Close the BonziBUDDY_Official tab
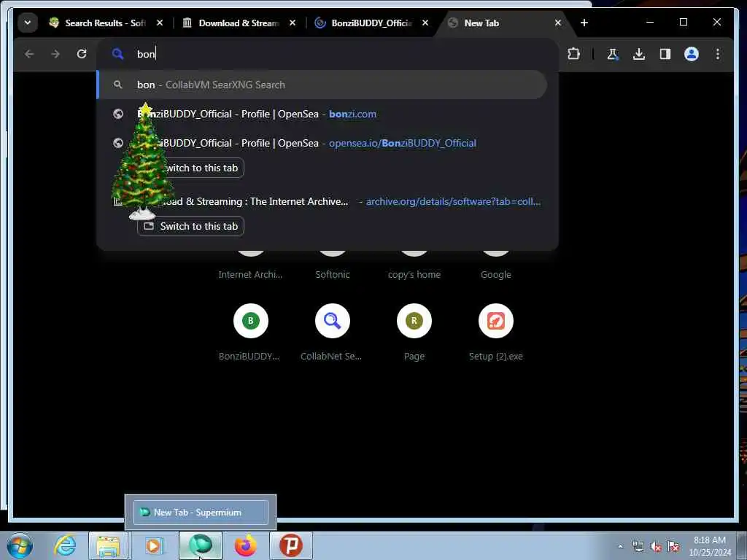Image resolution: width=747 pixels, height=560 pixels. point(425,23)
